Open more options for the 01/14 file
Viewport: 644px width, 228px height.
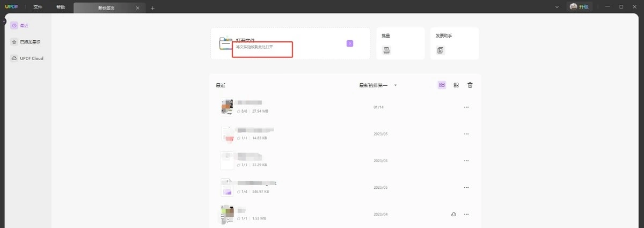(466, 107)
